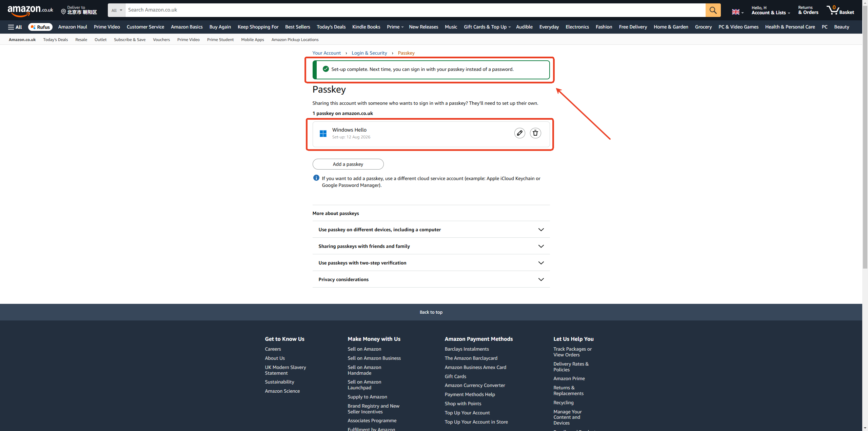Expand Use passkeys with two-step verification
Screen dimensions: 868x431
point(431,263)
